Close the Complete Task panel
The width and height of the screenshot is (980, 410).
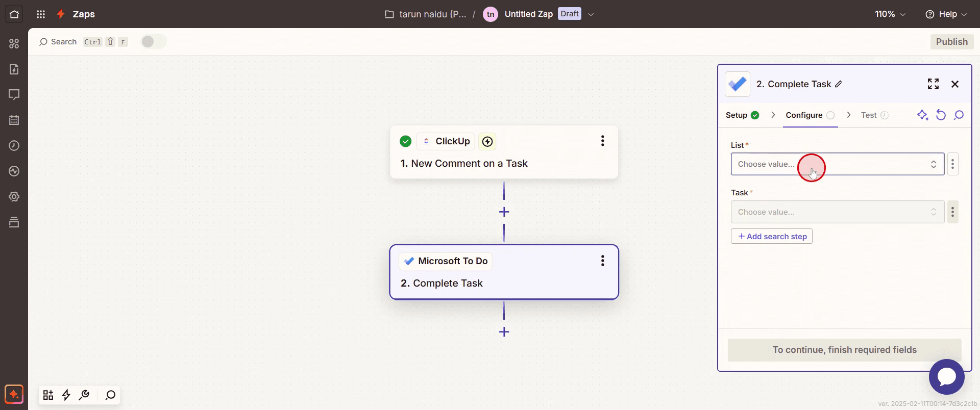(x=955, y=84)
